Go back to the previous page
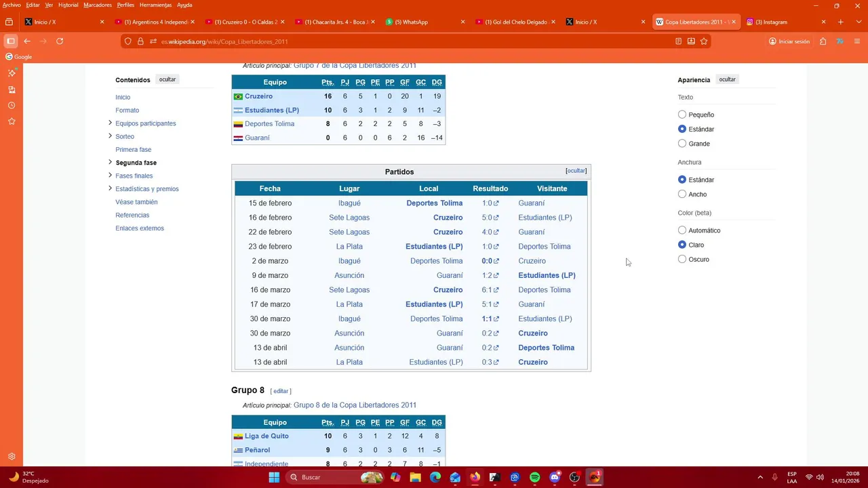 [x=27, y=41]
